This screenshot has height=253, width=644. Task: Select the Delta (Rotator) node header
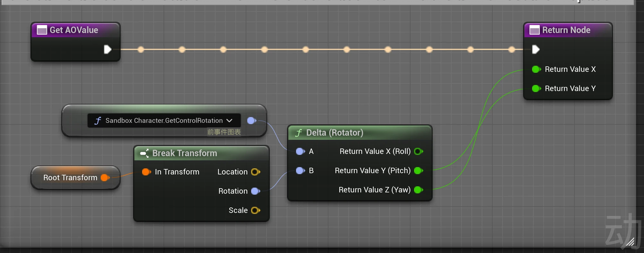(334, 133)
